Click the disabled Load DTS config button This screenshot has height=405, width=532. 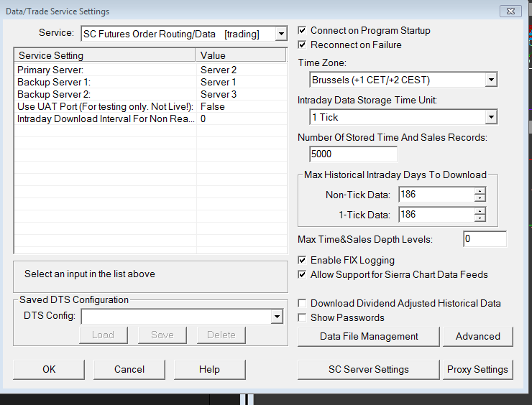104,335
